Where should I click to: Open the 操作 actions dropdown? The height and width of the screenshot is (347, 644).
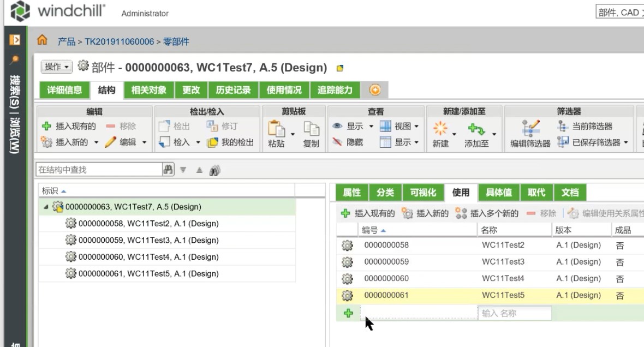tap(57, 67)
